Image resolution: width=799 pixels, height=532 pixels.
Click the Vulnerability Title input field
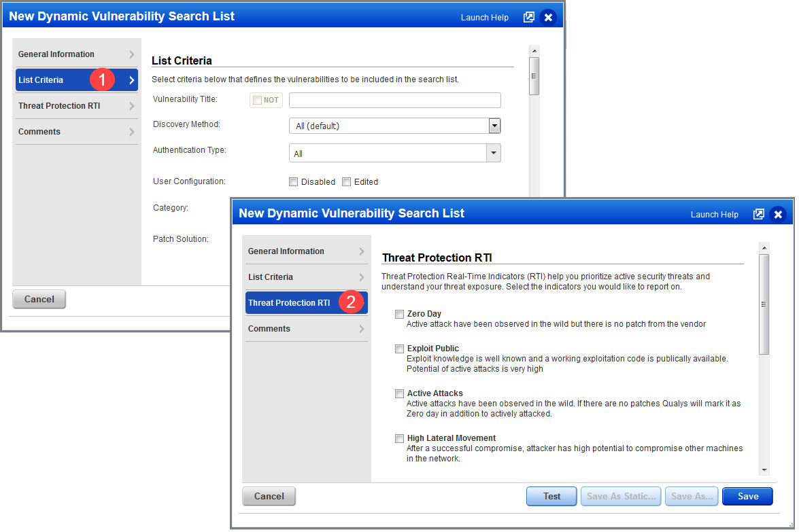[394, 100]
